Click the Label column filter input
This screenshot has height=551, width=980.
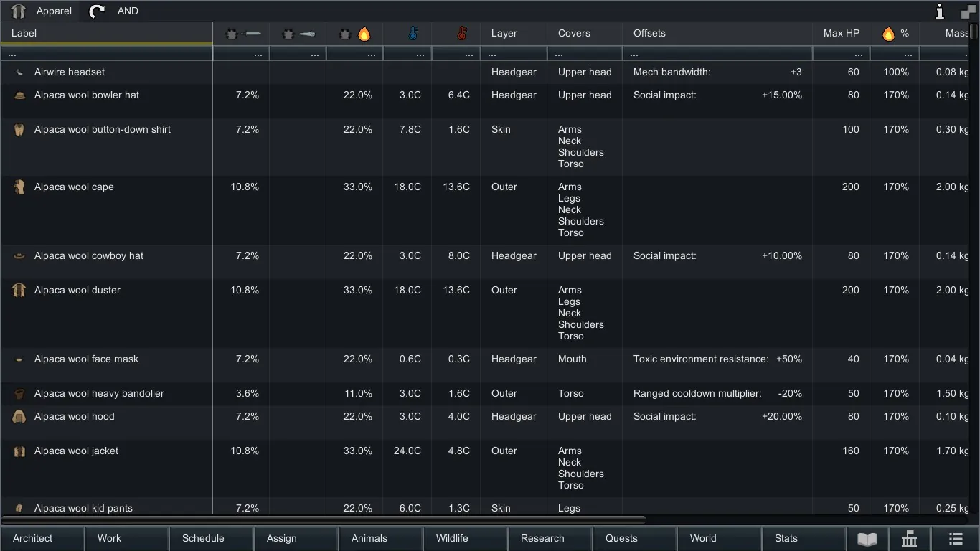click(x=106, y=54)
